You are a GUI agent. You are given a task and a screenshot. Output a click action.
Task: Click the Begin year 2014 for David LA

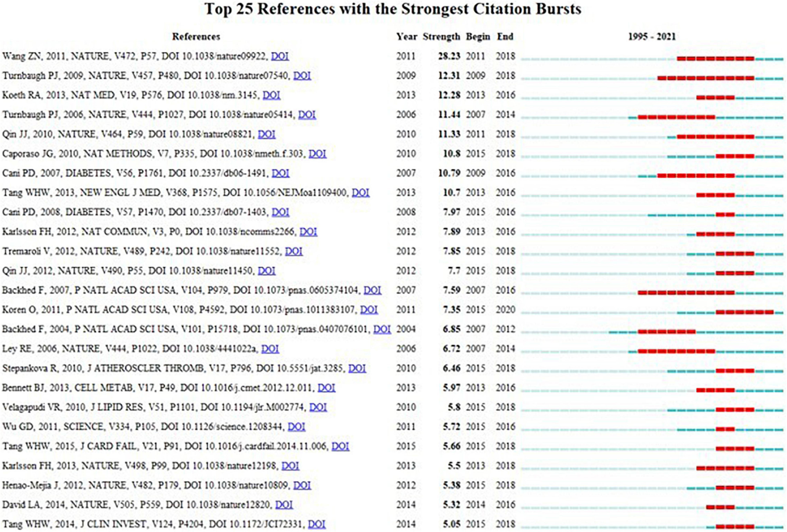(475, 505)
